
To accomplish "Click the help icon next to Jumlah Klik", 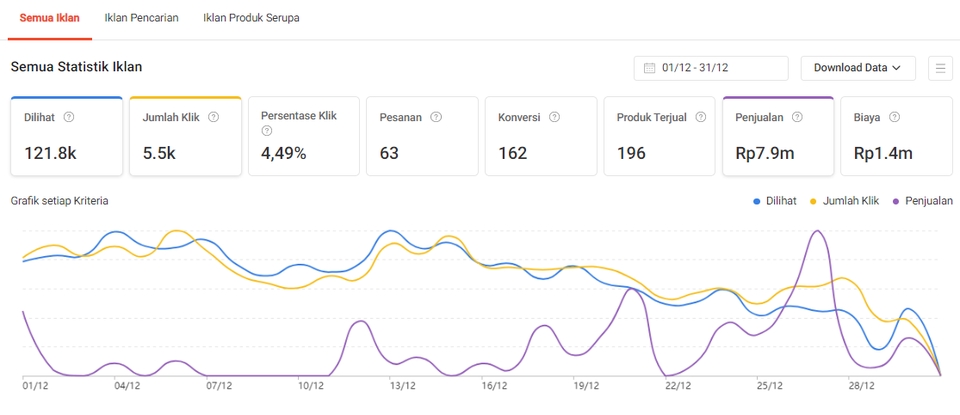I will (213, 117).
